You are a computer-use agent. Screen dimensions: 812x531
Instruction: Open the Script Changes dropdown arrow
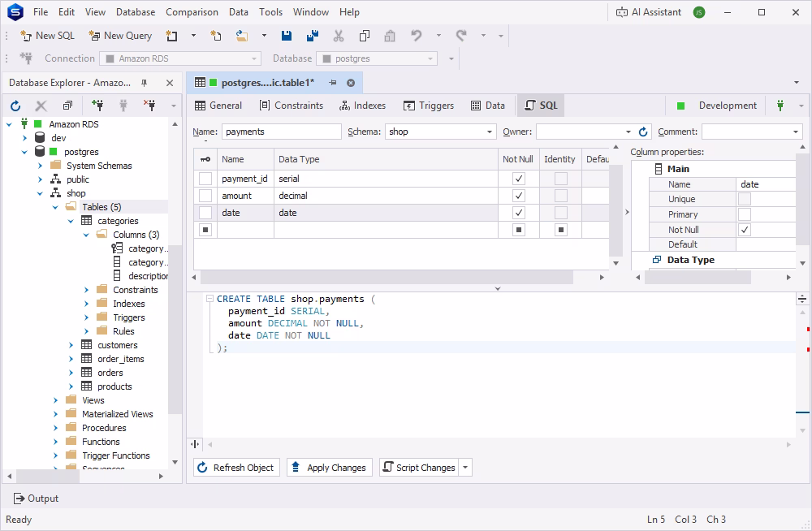pos(465,468)
